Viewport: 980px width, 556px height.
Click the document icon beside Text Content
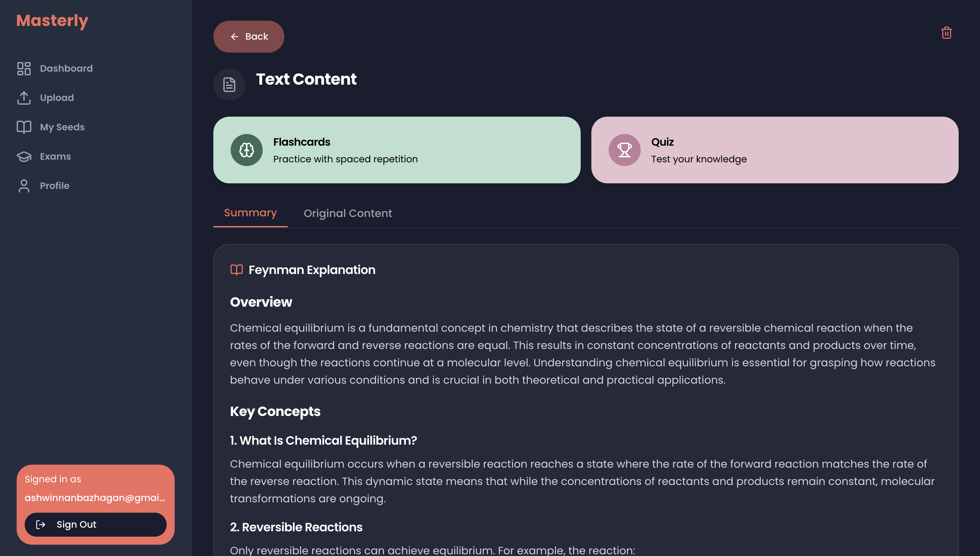tap(229, 84)
